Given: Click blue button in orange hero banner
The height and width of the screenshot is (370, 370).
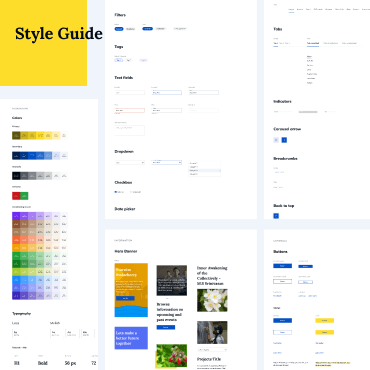Looking at the screenshot, I should (125, 298).
